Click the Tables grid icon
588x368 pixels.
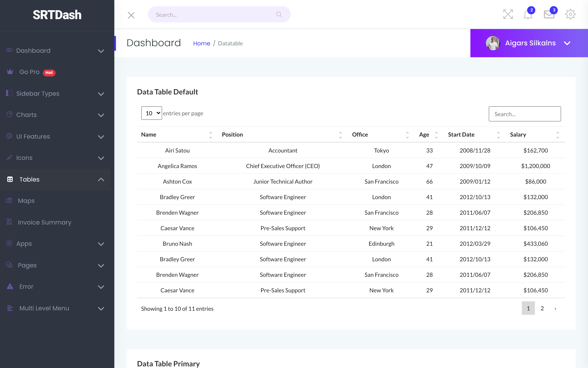point(10,179)
